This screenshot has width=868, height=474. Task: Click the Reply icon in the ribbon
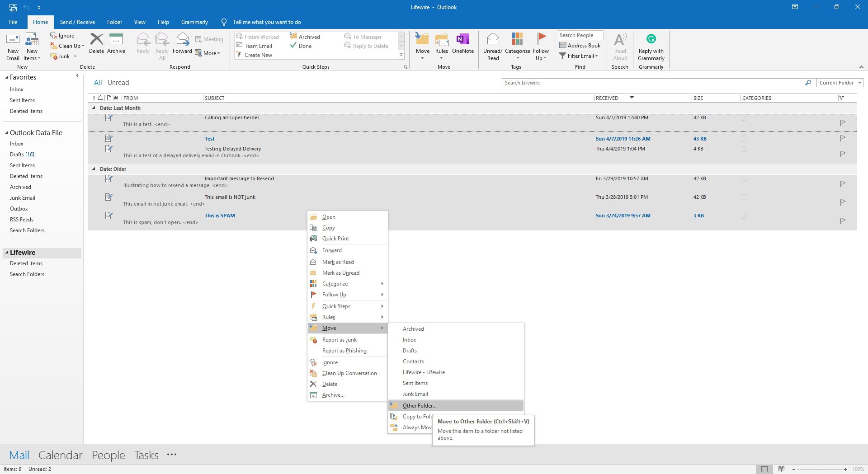pos(143,39)
